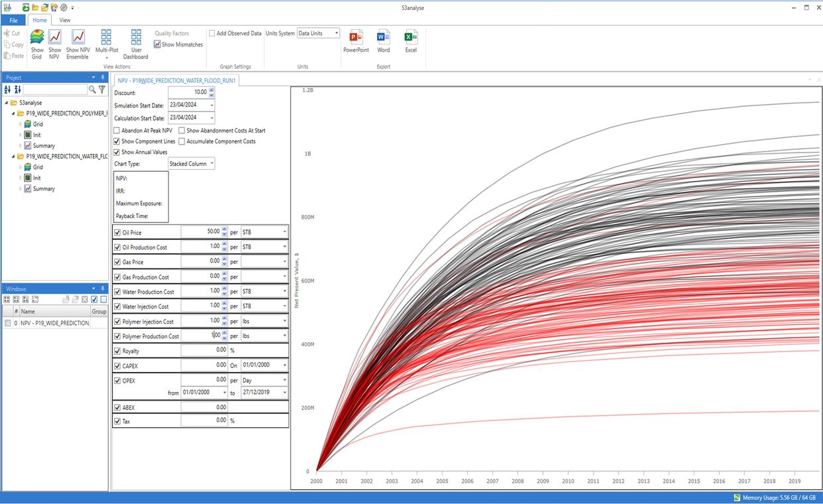Open the User Dashboard
823x504 pixels.
pos(136,38)
